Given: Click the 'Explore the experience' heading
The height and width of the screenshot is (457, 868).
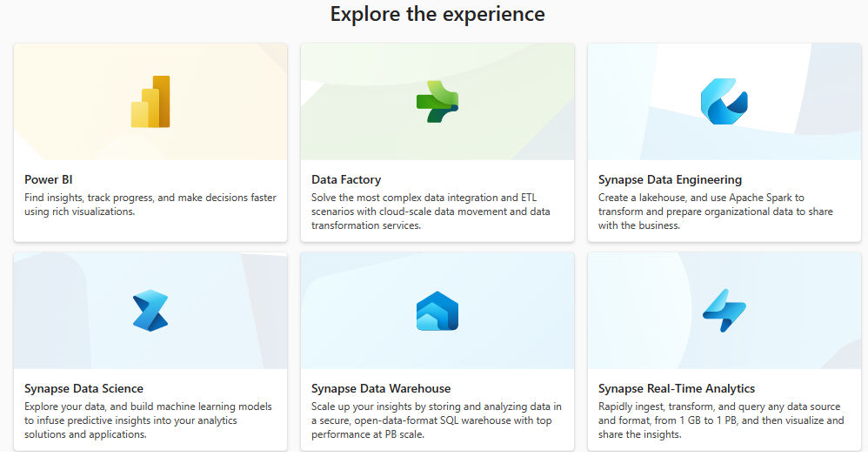Looking at the screenshot, I should tap(437, 14).
